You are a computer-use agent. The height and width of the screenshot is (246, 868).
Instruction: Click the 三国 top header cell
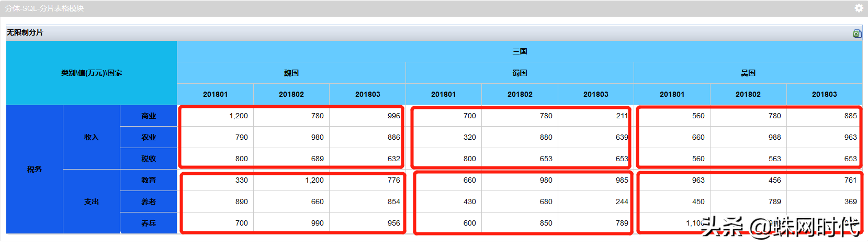click(x=520, y=51)
